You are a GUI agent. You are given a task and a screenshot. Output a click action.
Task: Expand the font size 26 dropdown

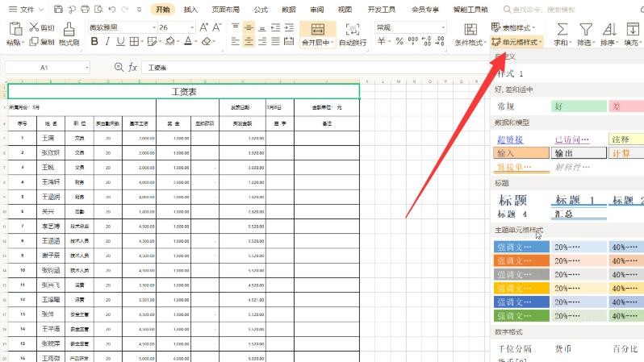tap(190, 27)
